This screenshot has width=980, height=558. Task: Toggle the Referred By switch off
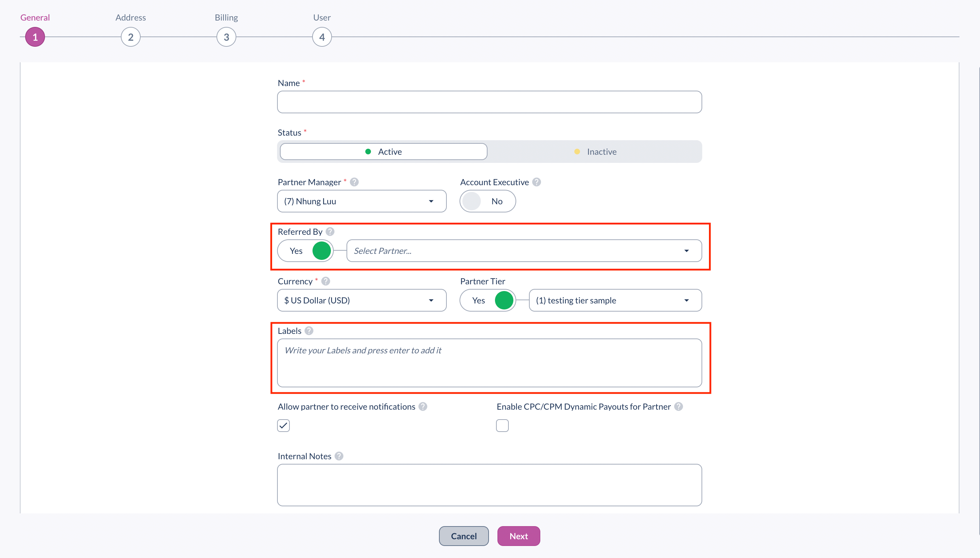(305, 251)
